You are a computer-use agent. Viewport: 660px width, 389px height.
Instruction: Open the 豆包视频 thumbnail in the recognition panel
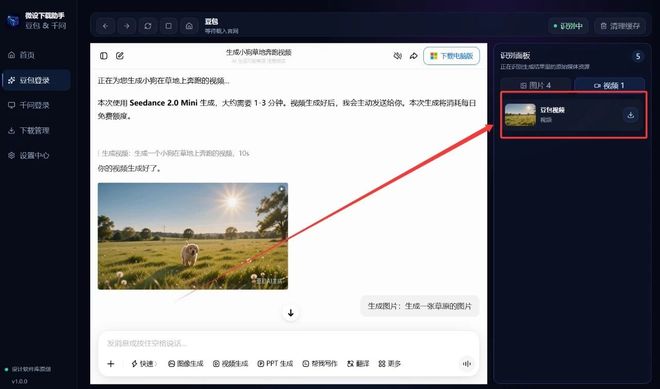pyautogui.click(x=520, y=115)
